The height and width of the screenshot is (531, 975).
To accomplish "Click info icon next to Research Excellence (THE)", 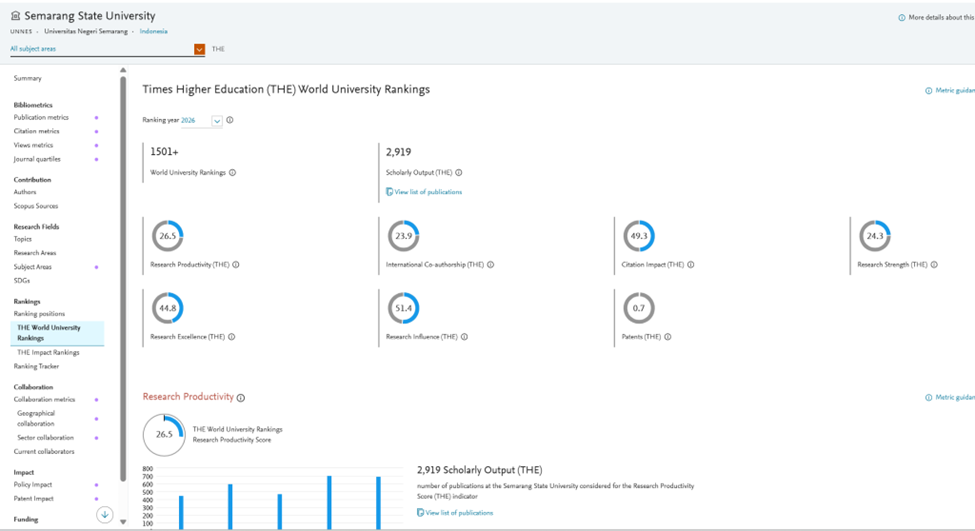I will coord(232,337).
